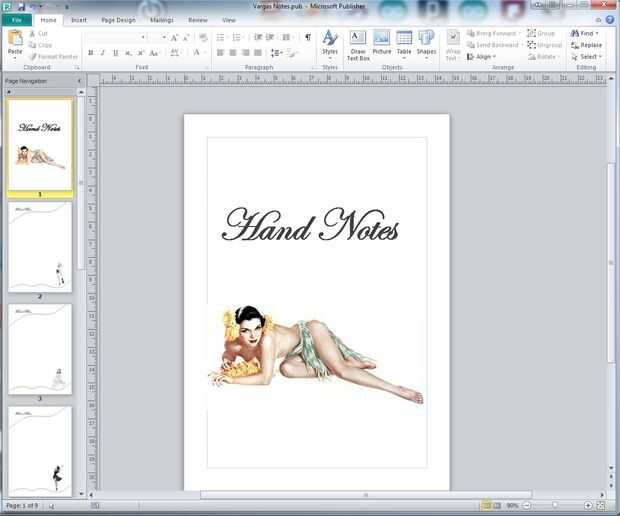Open the Bullets dropdown
The height and width of the screenshot is (516, 620).
[227, 37]
